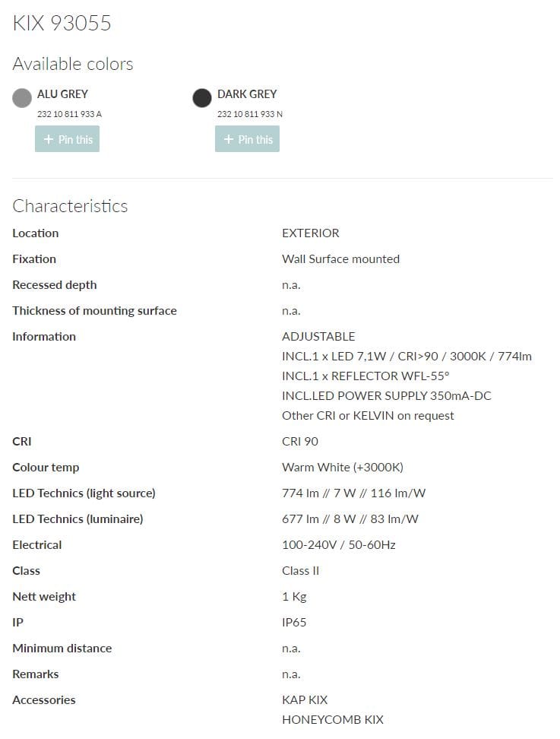This screenshot has height=739, width=560.
Task: Click the IP65 rating value
Action: point(295,622)
